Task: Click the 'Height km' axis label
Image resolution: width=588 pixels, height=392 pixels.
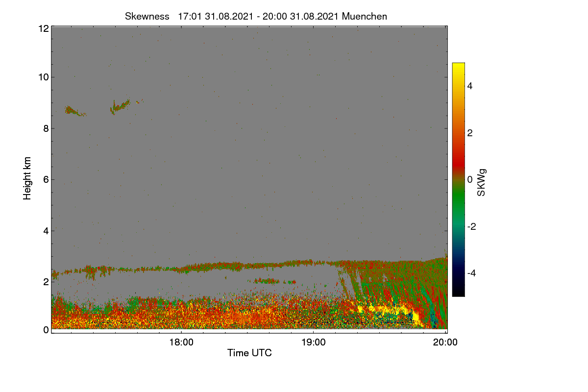Action: pyautogui.click(x=27, y=178)
